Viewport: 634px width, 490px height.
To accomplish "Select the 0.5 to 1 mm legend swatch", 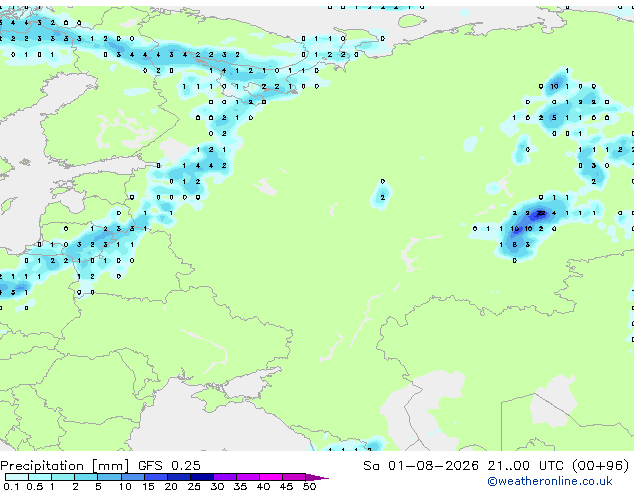I will click(40, 477).
